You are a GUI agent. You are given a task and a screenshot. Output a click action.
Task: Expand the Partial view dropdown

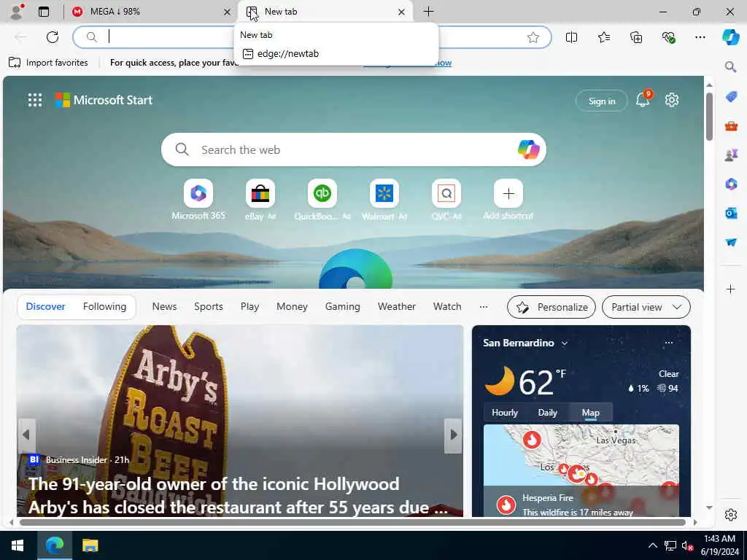[x=646, y=307]
